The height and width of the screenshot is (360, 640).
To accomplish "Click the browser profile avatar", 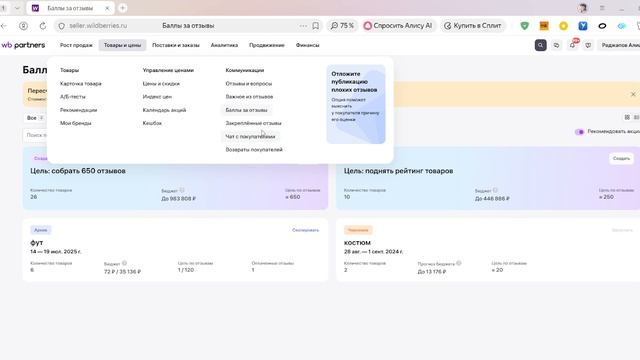I will point(582,8).
